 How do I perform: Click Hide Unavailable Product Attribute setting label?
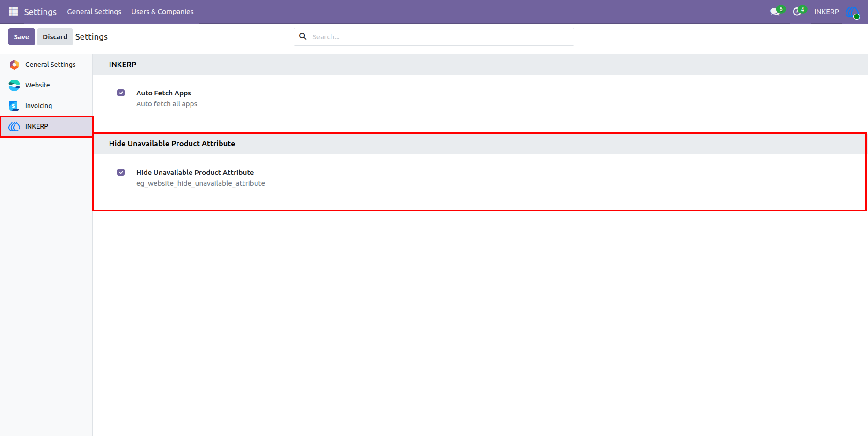click(195, 173)
